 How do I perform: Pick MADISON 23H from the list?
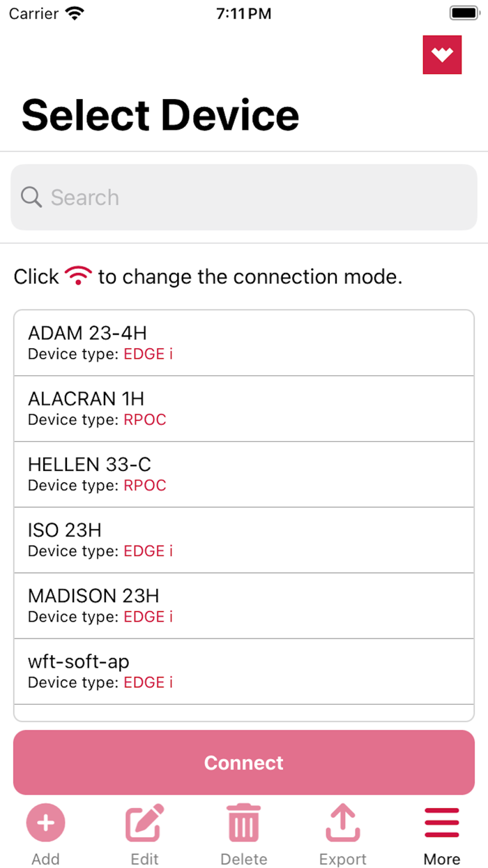click(243, 604)
